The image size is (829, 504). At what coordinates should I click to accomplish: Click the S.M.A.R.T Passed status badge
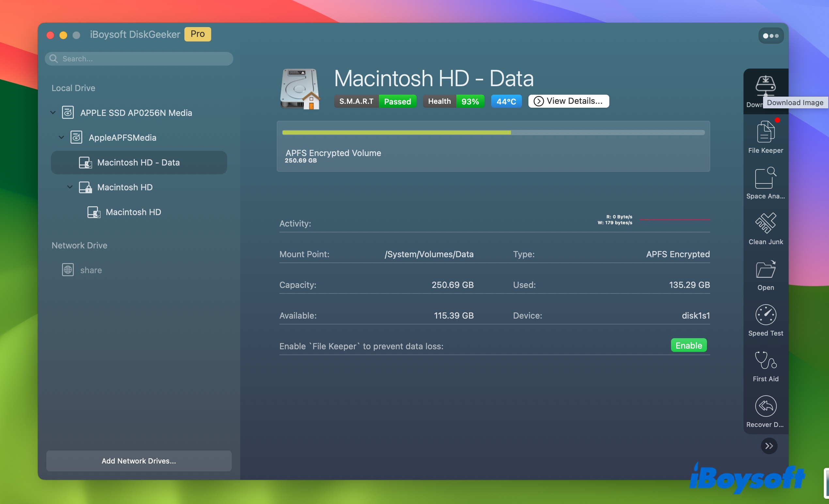point(375,101)
